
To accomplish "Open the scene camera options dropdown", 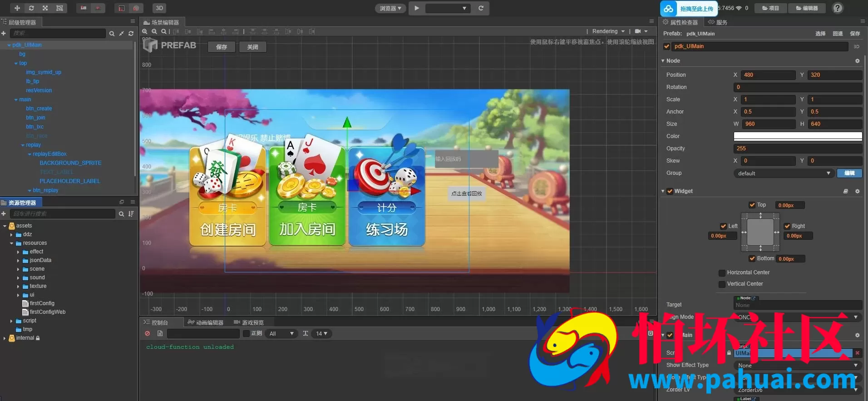I will (641, 31).
